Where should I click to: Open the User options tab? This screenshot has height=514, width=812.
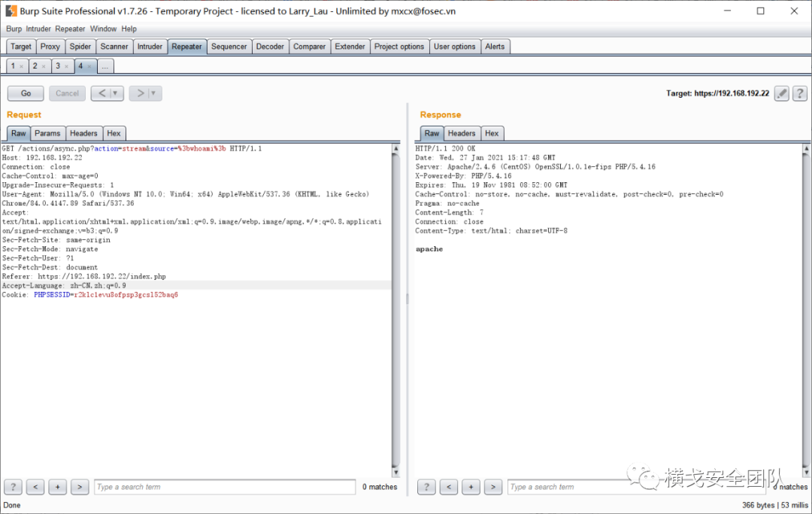454,47
